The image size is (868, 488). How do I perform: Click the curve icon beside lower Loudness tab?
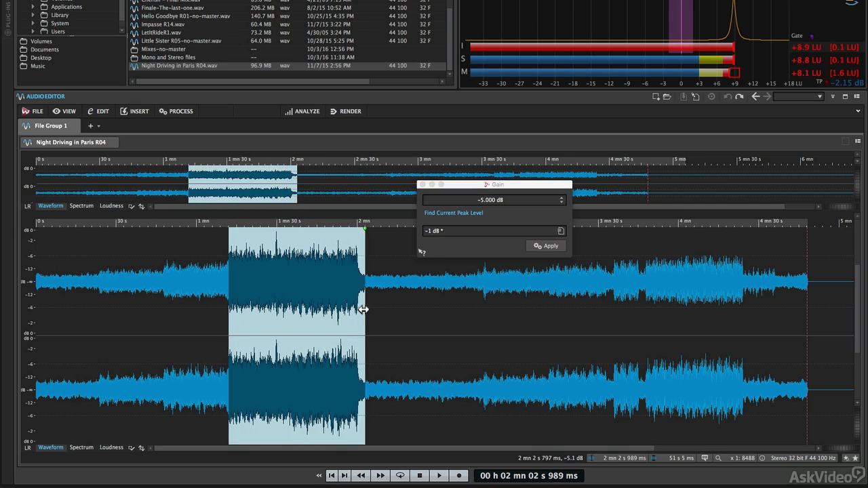132,448
